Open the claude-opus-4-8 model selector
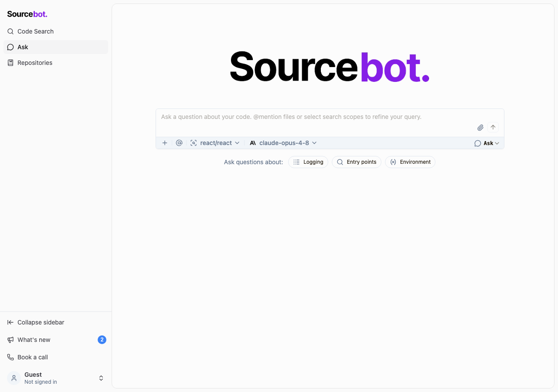Viewport: 558px width, 392px height. 283,143
